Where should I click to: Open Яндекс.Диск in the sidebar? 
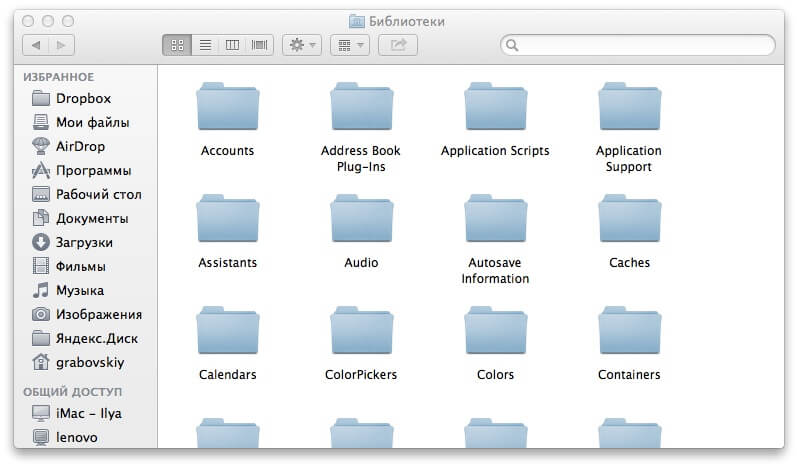point(84,338)
